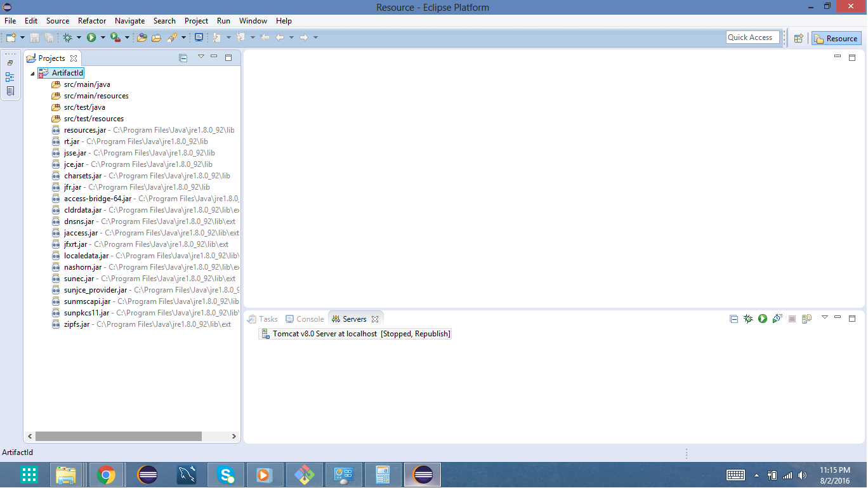Click the restore icon in the left sidebar

click(x=10, y=63)
